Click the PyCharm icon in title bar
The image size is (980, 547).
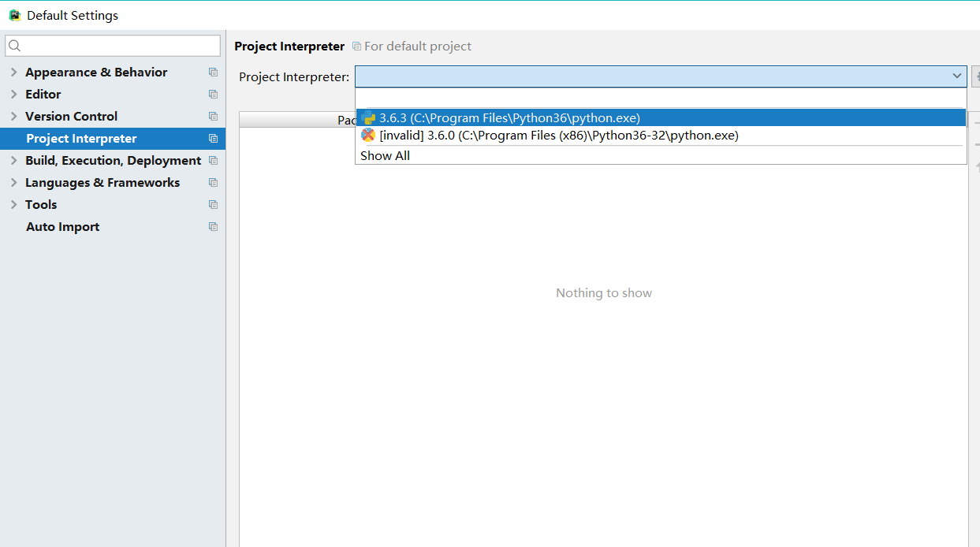(x=14, y=15)
